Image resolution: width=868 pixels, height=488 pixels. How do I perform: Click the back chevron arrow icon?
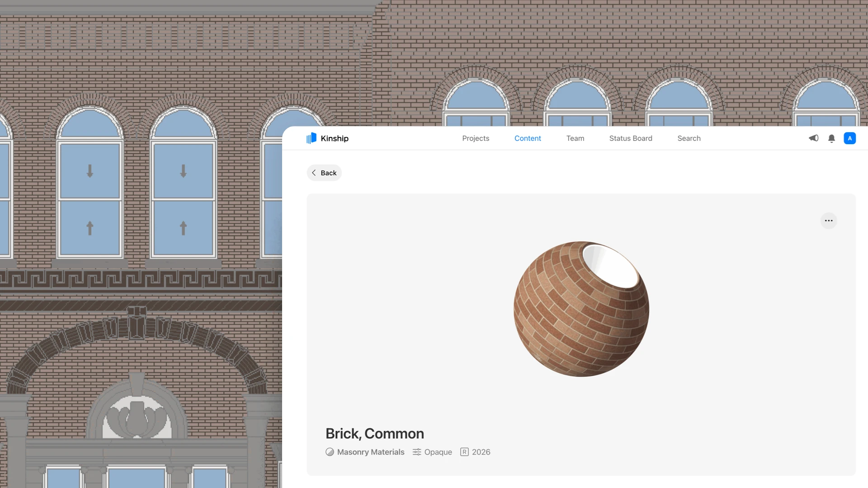(x=314, y=173)
